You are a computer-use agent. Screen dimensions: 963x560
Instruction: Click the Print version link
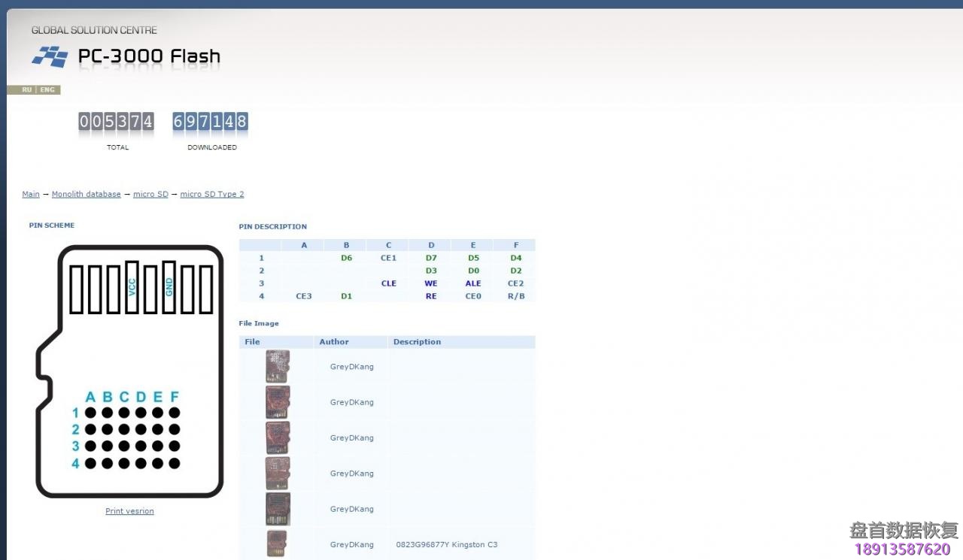pyautogui.click(x=129, y=511)
